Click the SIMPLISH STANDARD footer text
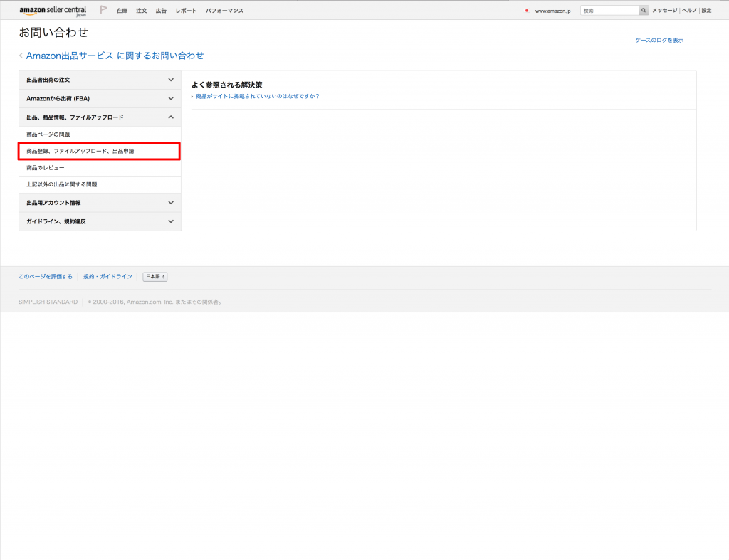The height and width of the screenshot is (560, 729). pos(48,302)
